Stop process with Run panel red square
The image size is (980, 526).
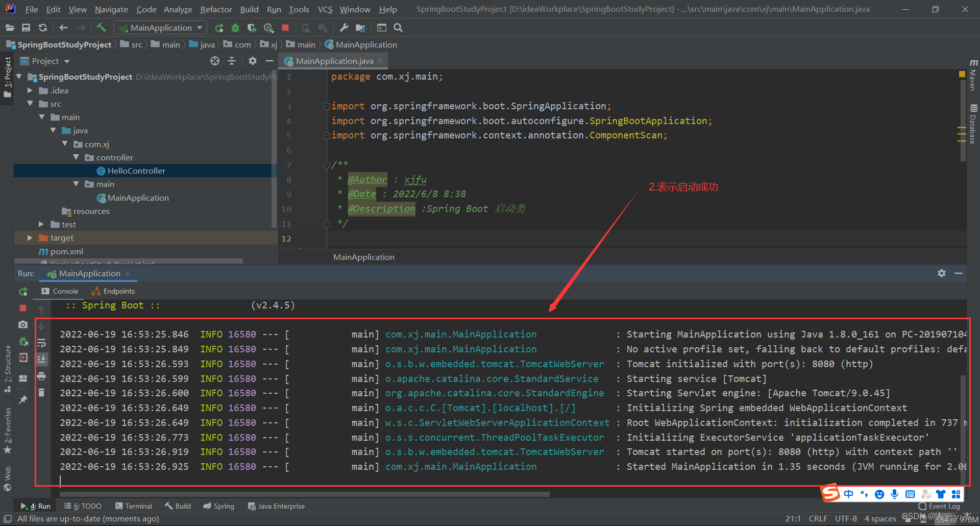[x=23, y=308]
